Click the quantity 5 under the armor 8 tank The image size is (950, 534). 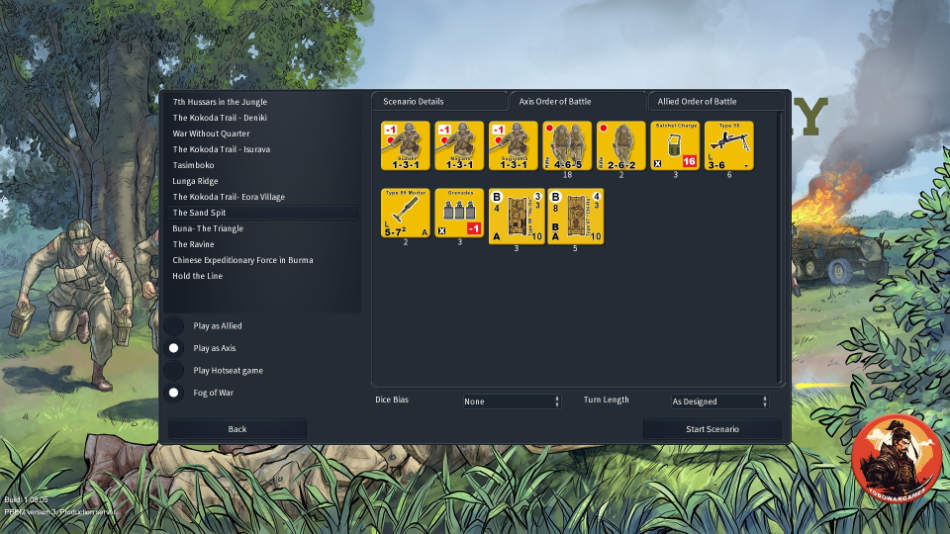[575, 249]
